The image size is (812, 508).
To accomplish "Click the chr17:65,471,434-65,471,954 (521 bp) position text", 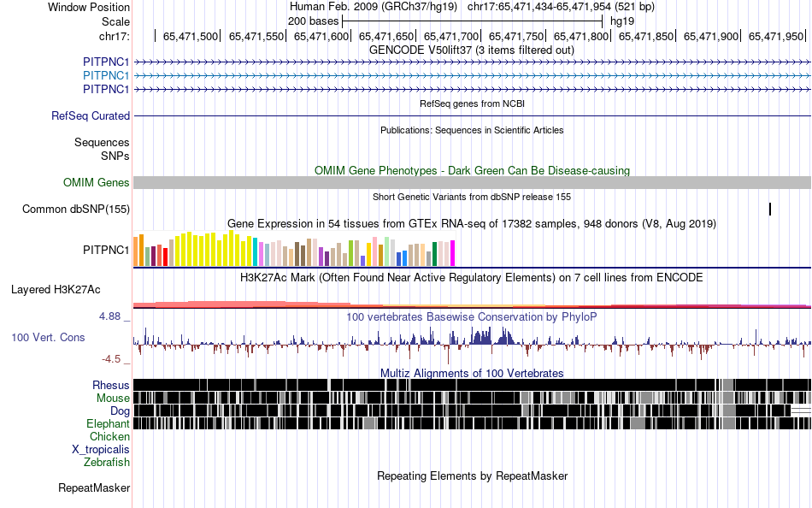I will (x=561, y=7).
